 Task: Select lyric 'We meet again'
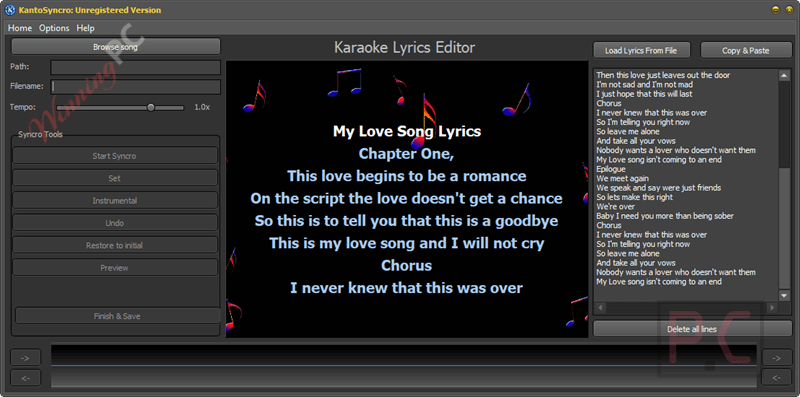tap(622, 178)
